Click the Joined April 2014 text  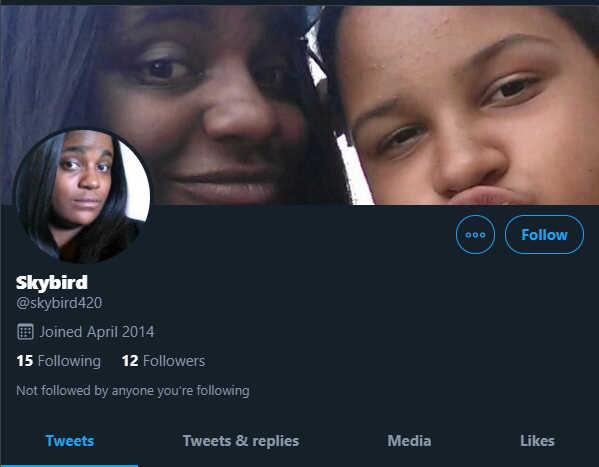point(97,332)
